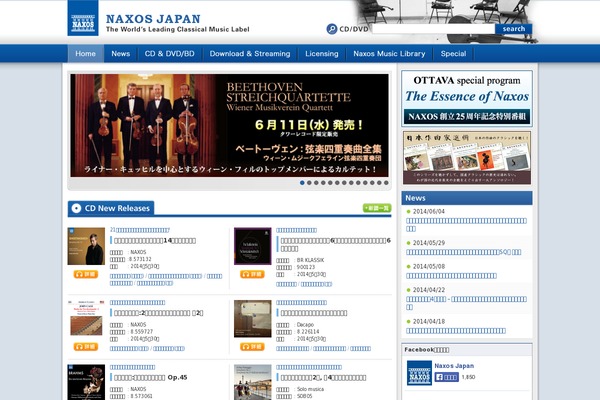Open BR KLASSIK 900123 album cover
The image size is (600, 400).
pos(253,246)
